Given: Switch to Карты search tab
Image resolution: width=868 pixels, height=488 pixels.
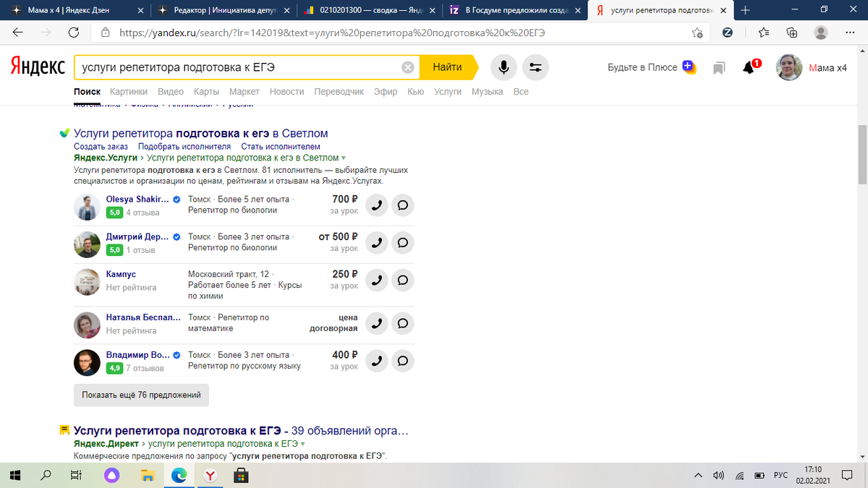Looking at the screenshot, I should [206, 92].
